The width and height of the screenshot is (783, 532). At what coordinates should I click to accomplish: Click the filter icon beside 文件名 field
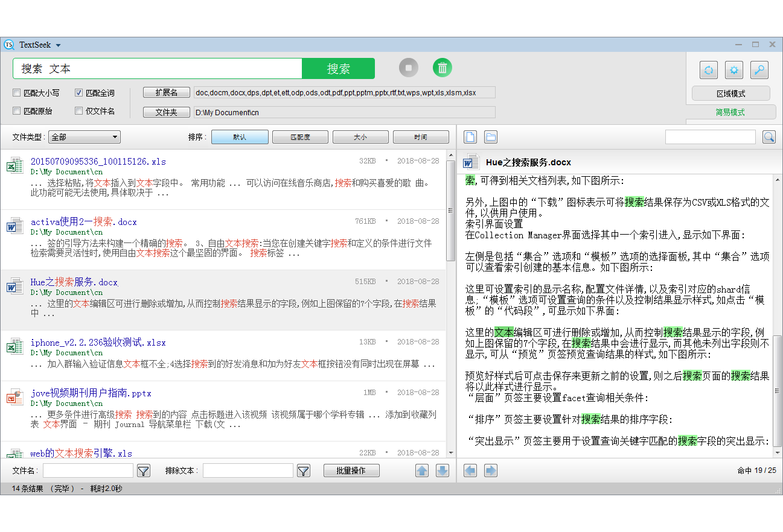(143, 470)
